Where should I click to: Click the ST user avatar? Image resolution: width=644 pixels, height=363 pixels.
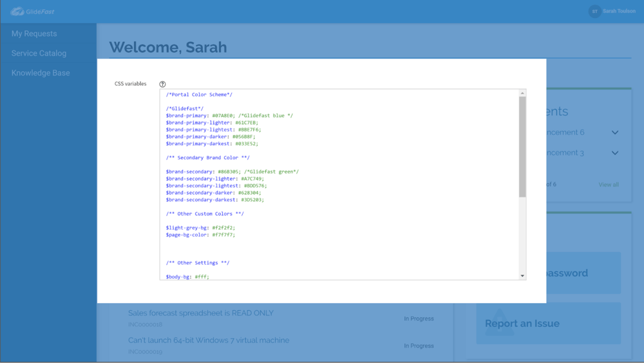pyautogui.click(x=594, y=11)
